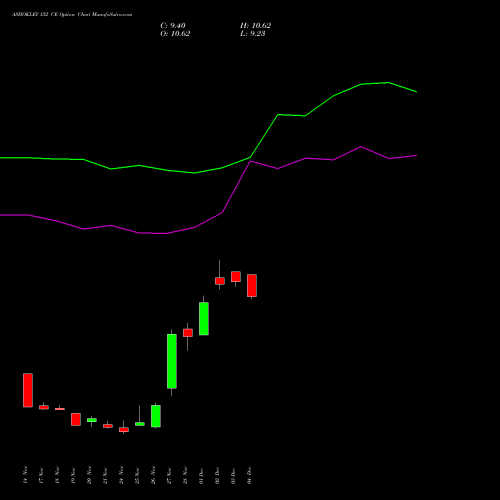Screen dimensions: 500x500
Task: Click the 20 Nov date label
Action: [x=89, y=475]
